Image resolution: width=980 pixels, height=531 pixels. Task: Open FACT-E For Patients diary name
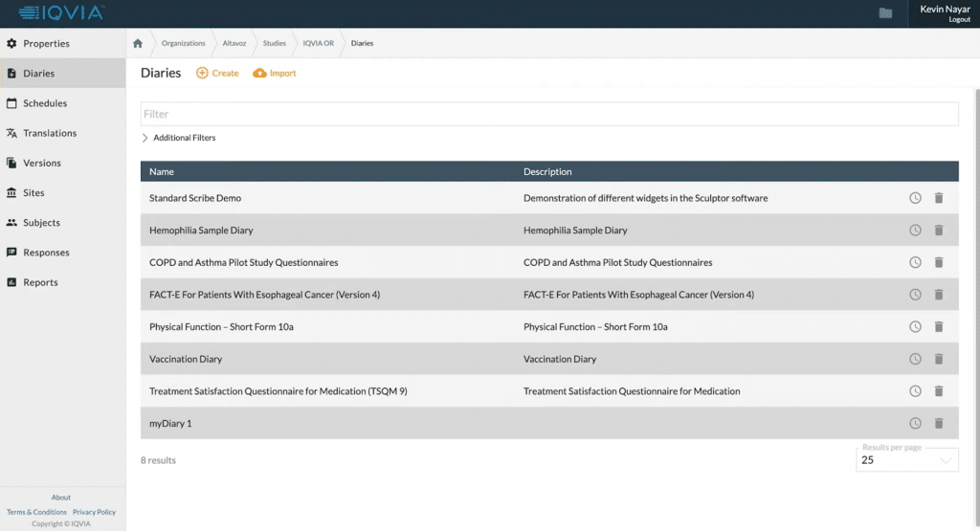point(264,295)
